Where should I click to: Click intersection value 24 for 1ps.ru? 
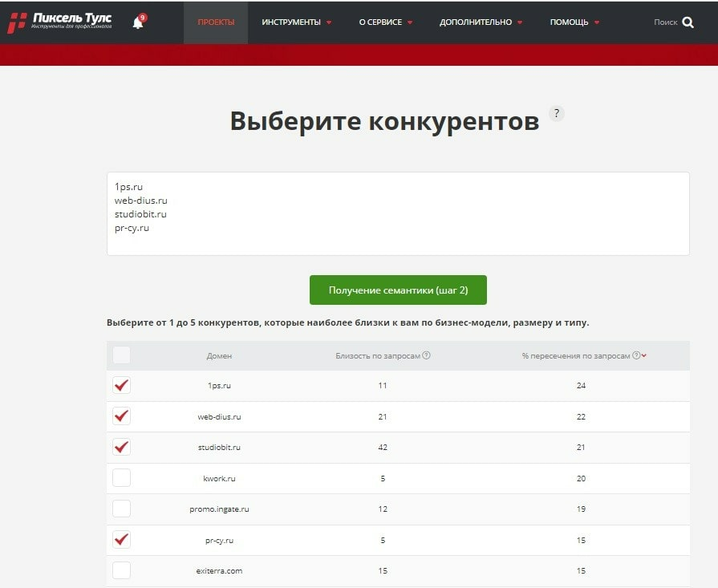coord(581,386)
